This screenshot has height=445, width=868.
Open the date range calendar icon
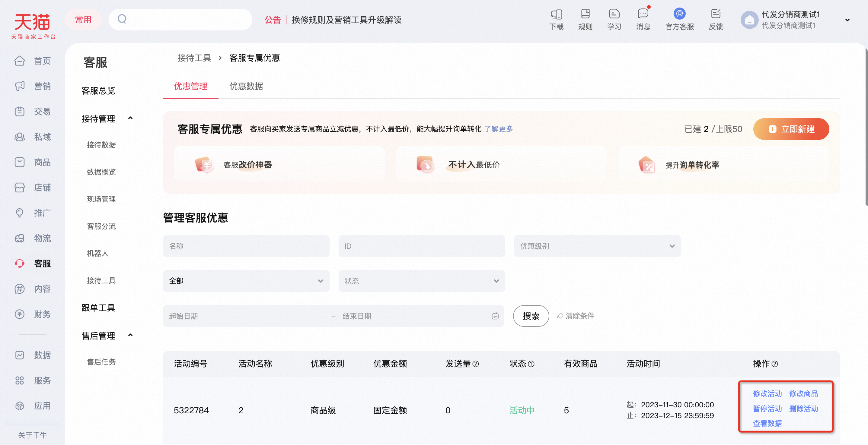coord(495,316)
